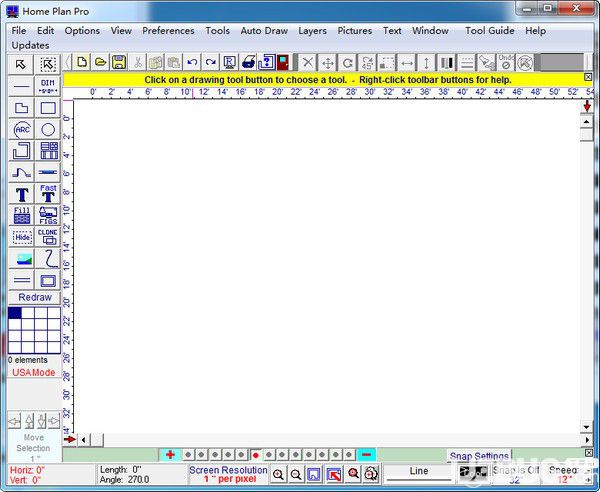
Task: Click the zoom in magnifier icon
Action: tap(278, 475)
